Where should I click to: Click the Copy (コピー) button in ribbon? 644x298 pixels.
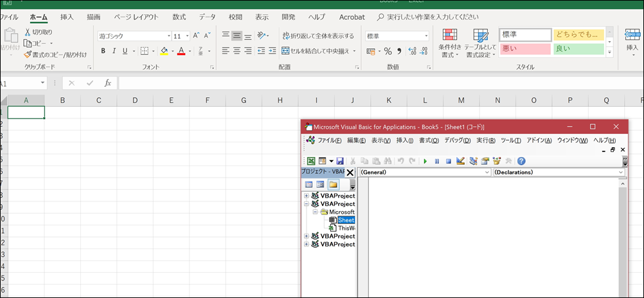(x=36, y=43)
